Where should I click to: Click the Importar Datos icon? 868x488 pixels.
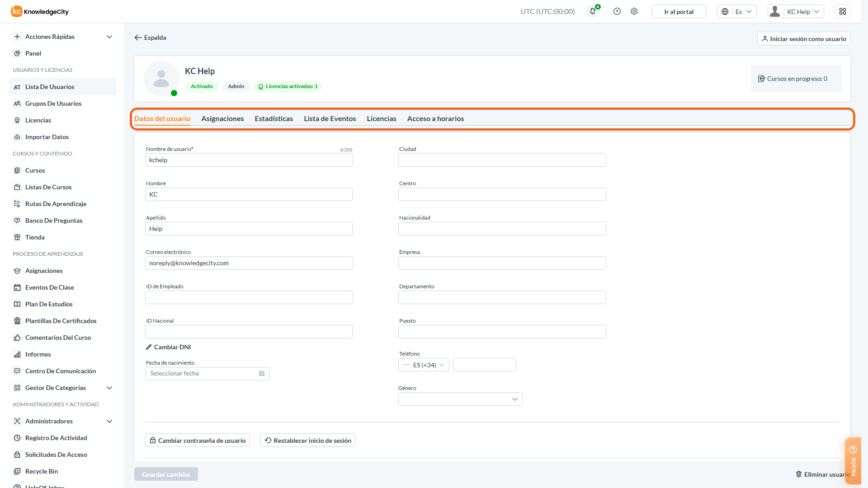(x=17, y=137)
